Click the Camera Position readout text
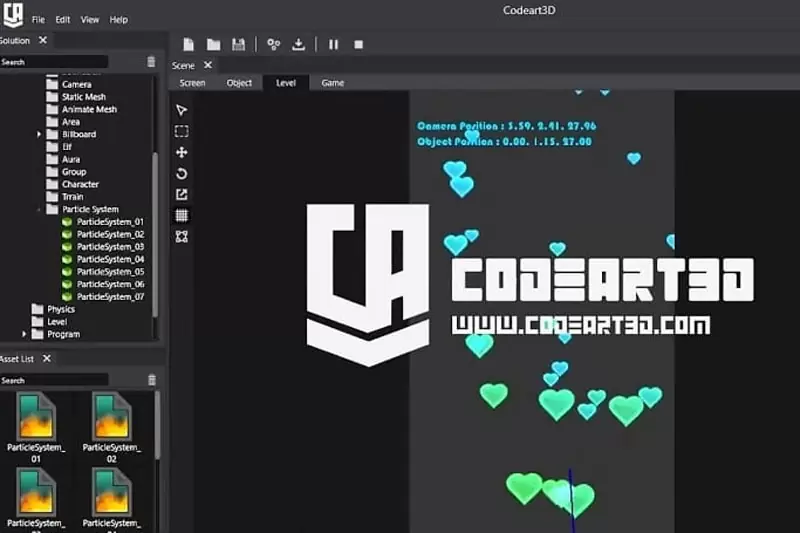 [x=507, y=126]
